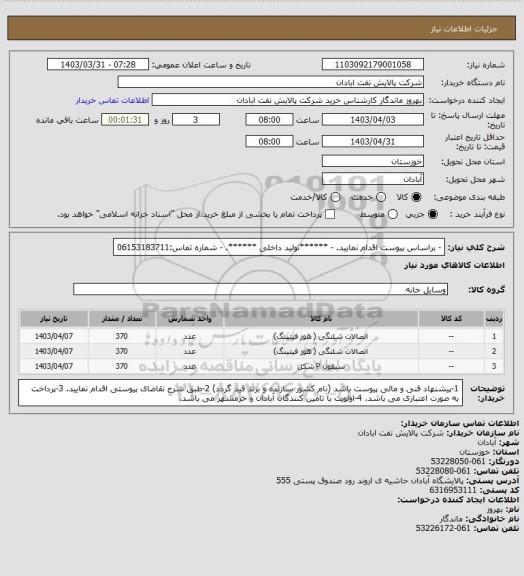This screenshot has height=576, width=524.
Task: Select the کالا/خدمت radio button
Action: [x=335, y=197]
